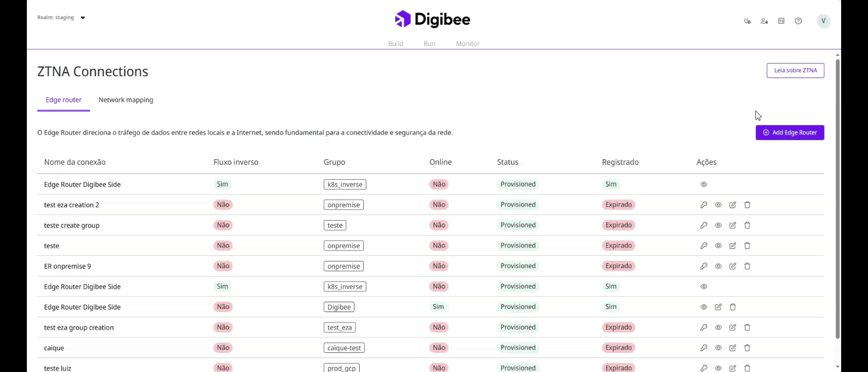Edit the ER onpremise 9 connection
This screenshot has height=372, width=868.
pos(733,266)
